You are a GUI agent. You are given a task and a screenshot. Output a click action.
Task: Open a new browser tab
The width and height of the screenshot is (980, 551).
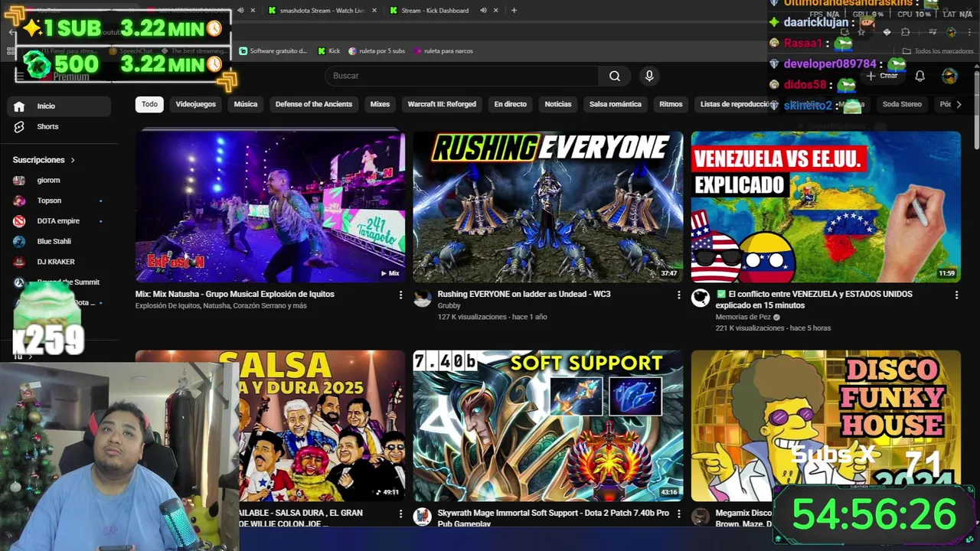(x=514, y=11)
